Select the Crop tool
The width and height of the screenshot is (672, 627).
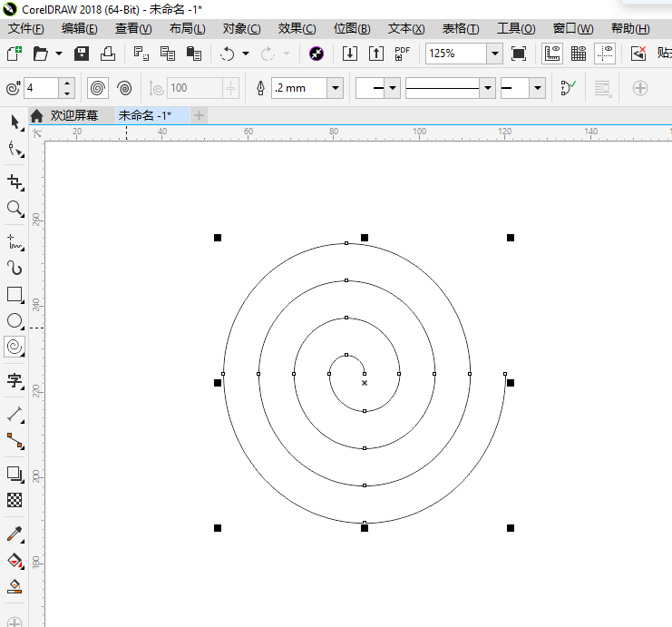(x=15, y=181)
